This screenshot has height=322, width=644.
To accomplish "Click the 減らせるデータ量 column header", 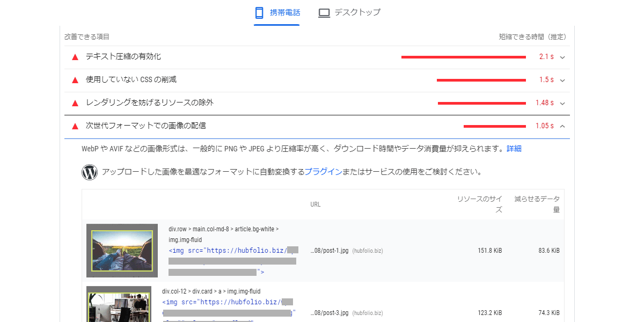I will (537, 204).
